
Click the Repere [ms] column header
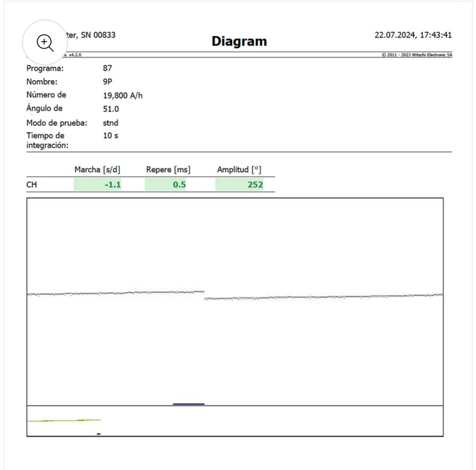coord(168,169)
